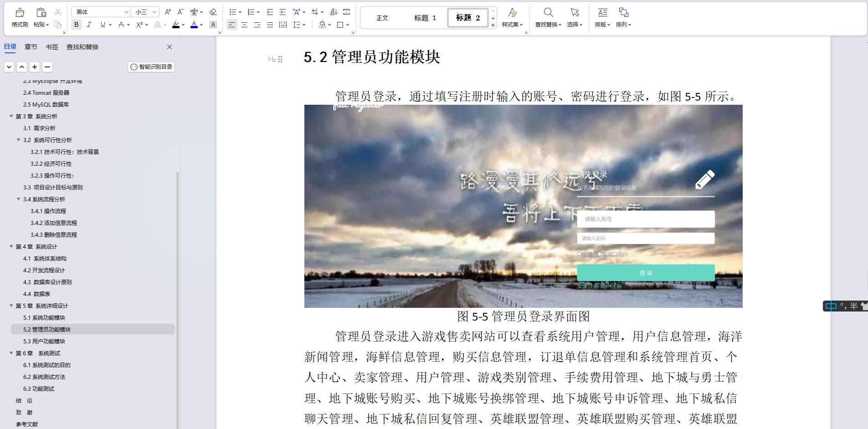Open the 选择 select tool
The height and width of the screenshot is (429, 868).
575,18
